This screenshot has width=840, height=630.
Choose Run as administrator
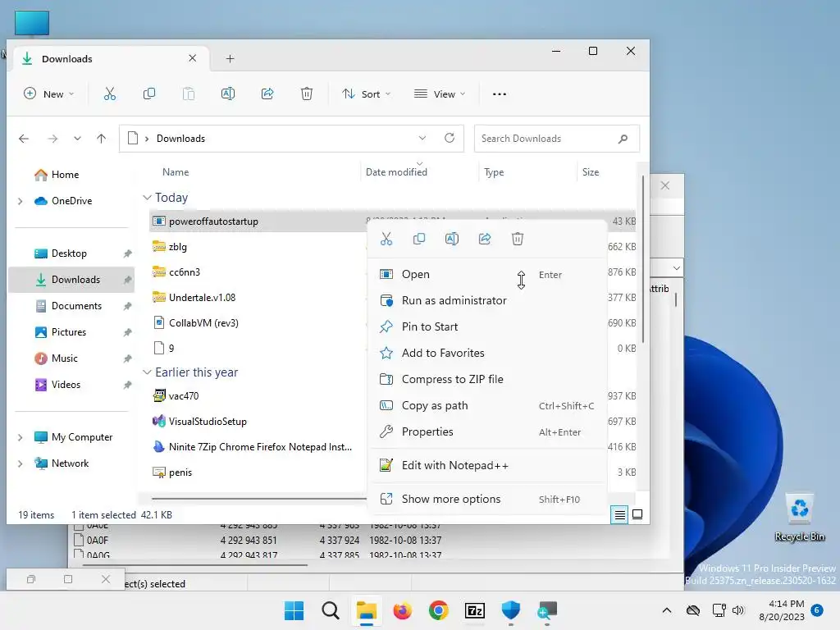pos(487,300)
